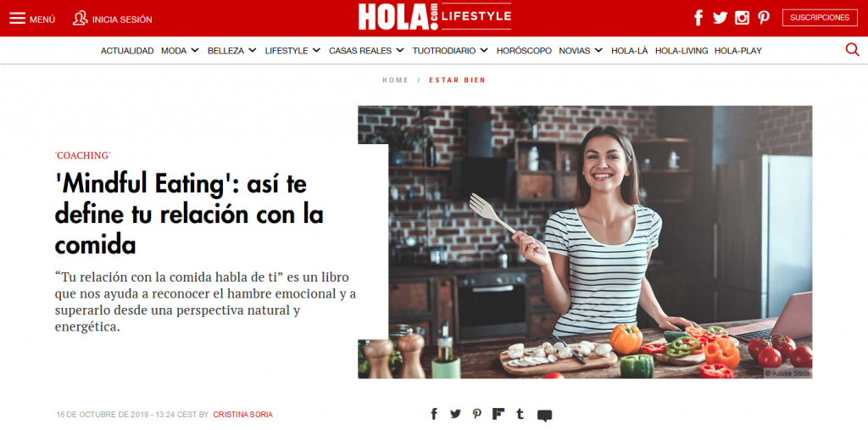
Task: Open author link Cristina Soria
Action: (x=242, y=415)
